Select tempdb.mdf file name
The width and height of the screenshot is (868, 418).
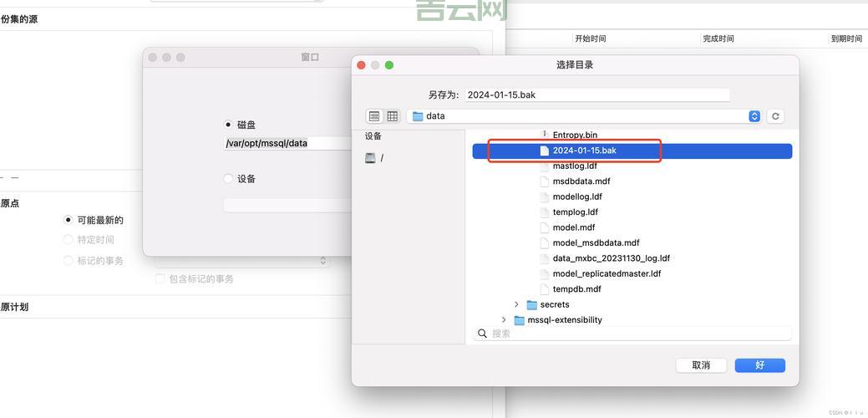tap(576, 289)
